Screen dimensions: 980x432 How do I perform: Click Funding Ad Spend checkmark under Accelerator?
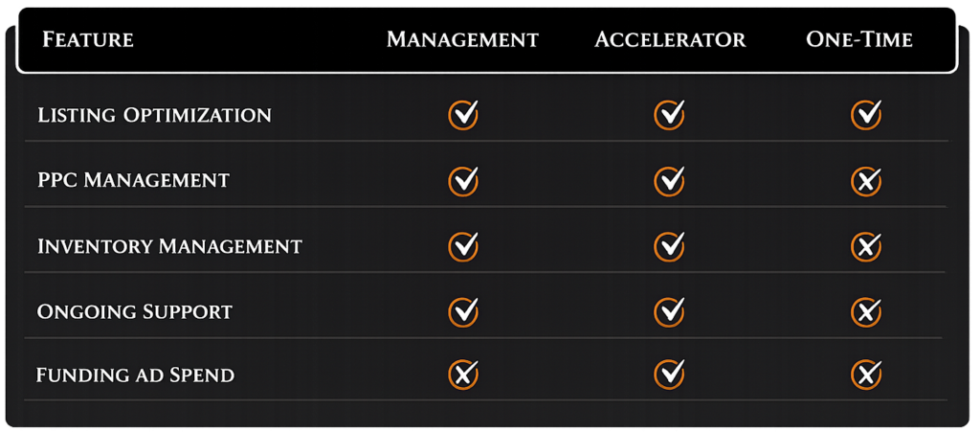click(669, 375)
